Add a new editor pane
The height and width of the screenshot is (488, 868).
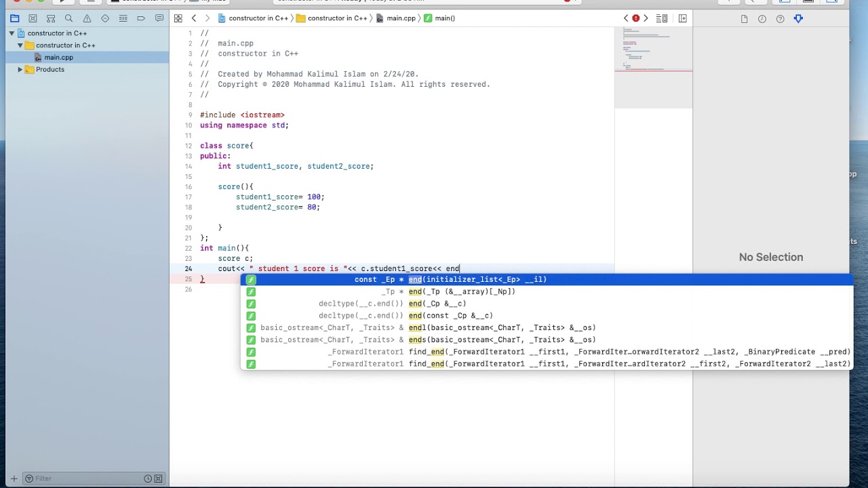pyautogui.click(x=683, y=18)
